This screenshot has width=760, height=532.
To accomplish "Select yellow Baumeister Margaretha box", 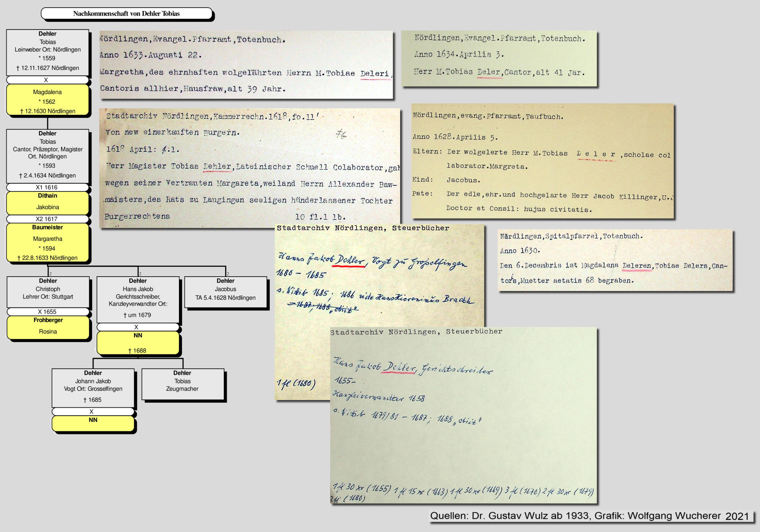I will tap(47, 242).
